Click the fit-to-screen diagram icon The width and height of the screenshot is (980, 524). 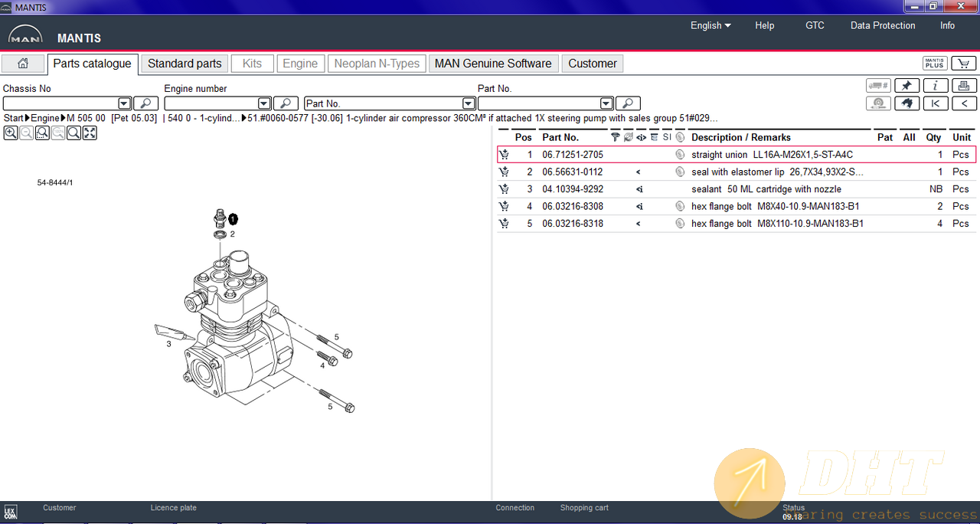(90, 133)
